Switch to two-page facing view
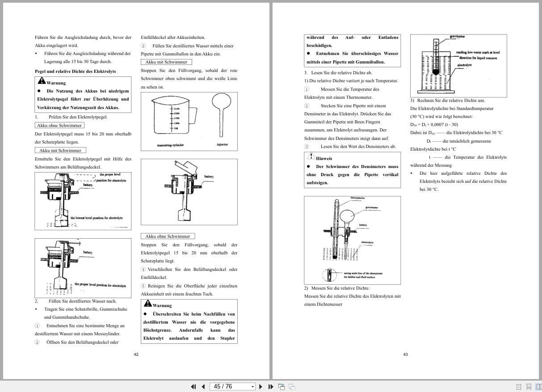The image size is (542, 392). coord(538,387)
